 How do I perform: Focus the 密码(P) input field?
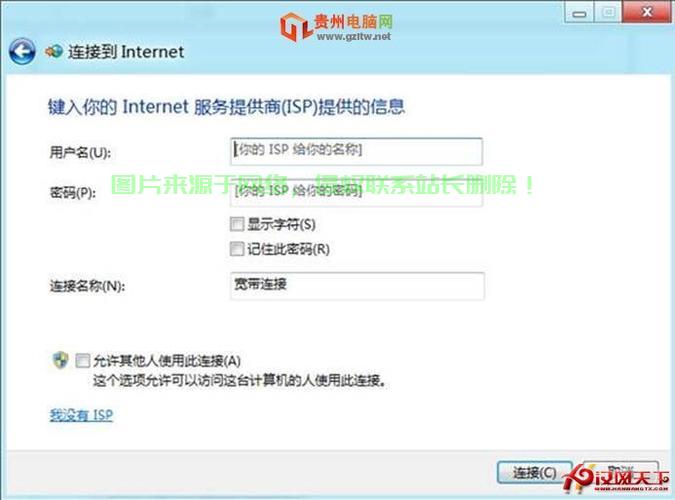click(356, 192)
